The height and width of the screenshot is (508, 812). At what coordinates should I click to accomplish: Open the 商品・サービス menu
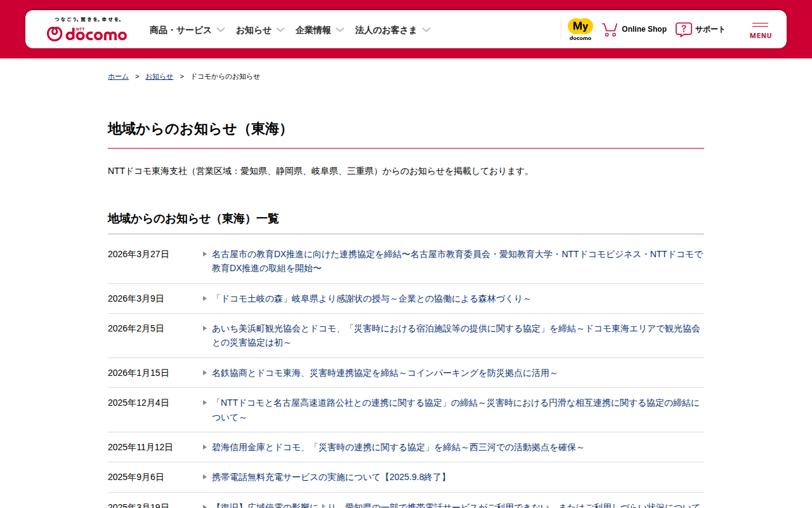coord(181,30)
